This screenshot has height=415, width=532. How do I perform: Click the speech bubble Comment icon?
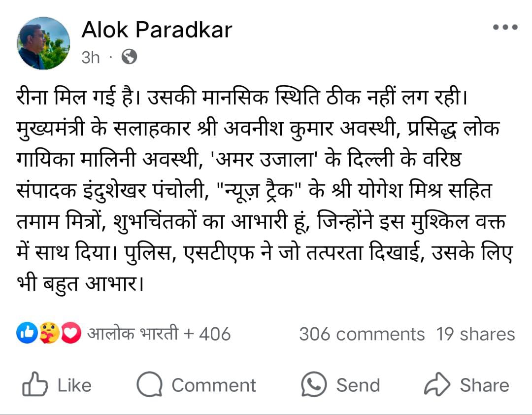(x=149, y=385)
